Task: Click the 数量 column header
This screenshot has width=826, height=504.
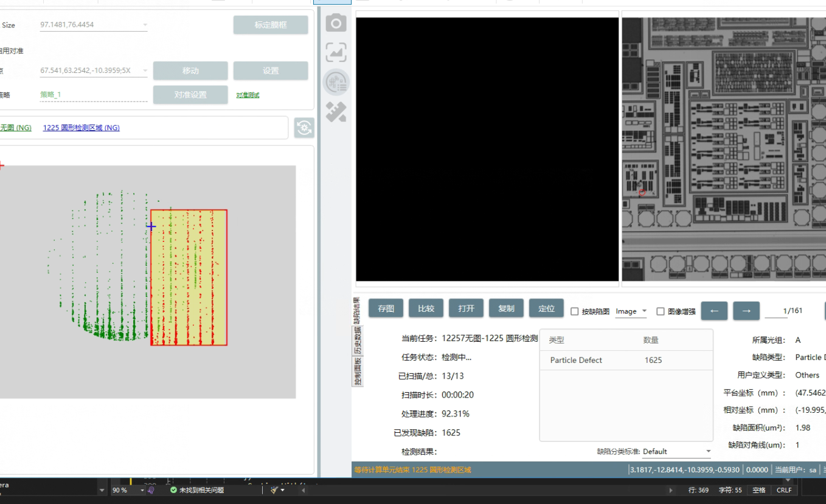Action: pyautogui.click(x=651, y=340)
